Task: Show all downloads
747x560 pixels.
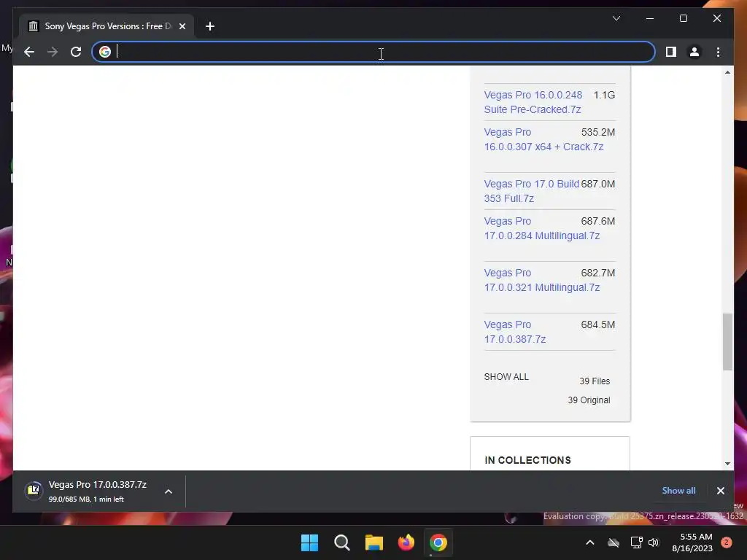Action: coord(678,491)
